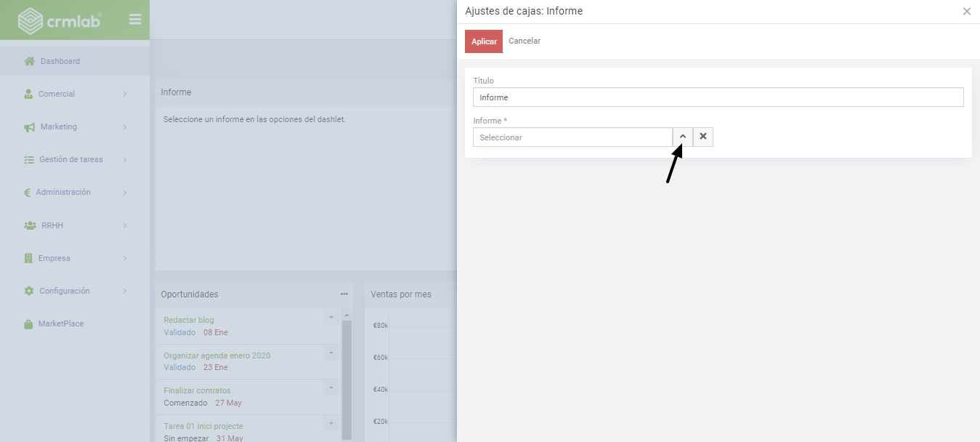Expand the Comercial menu chevron

[x=125, y=94]
